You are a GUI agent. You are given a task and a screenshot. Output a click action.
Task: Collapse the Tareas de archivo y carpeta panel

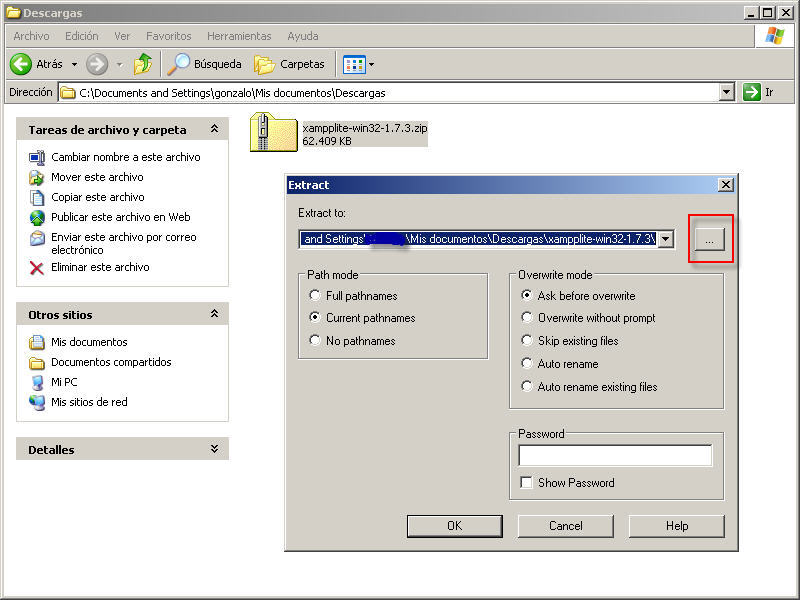point(213,130)
